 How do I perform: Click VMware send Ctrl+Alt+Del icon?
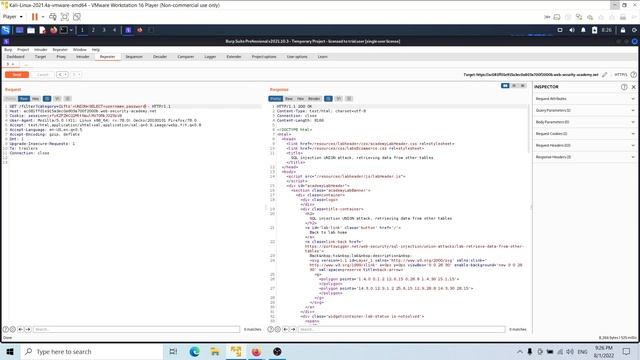click(53, 17)
